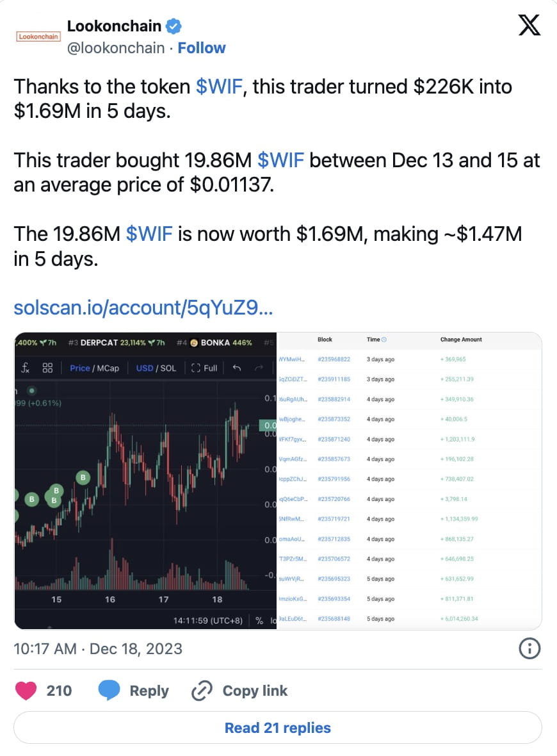The image size is (557, 756).
Task: Enable log scale on the chart axis
Action: (274, 620)
